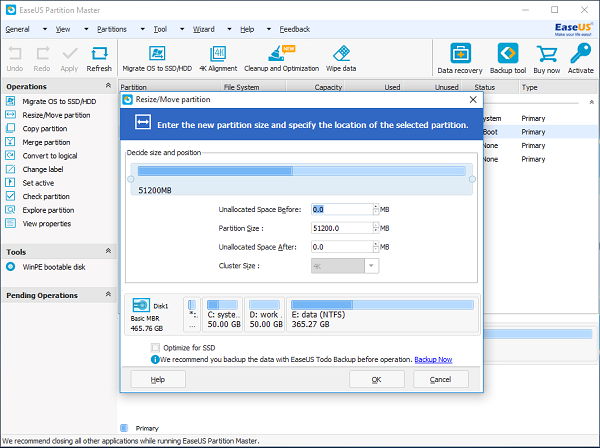Collapse the Pending Operations section
Image resolution: width=600 pixels, height=448 pixels.
coord(108,294)
